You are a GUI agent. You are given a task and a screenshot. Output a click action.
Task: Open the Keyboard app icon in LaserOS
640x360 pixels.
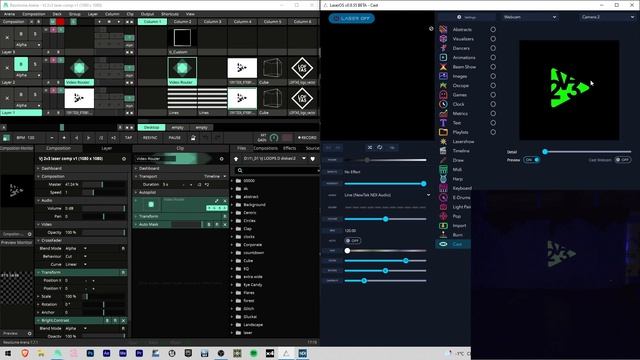coord(443,188)
